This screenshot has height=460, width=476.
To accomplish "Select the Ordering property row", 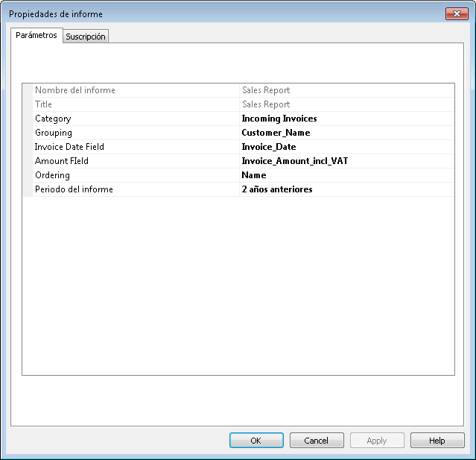I will click(x=238, y=175).
